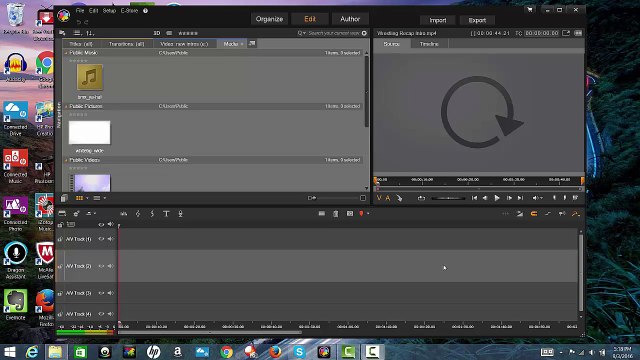The height and width of the screenshot is (360, 640).
Task: Switch to the Timeline preview tab
Action: click(x=429, y=44)
